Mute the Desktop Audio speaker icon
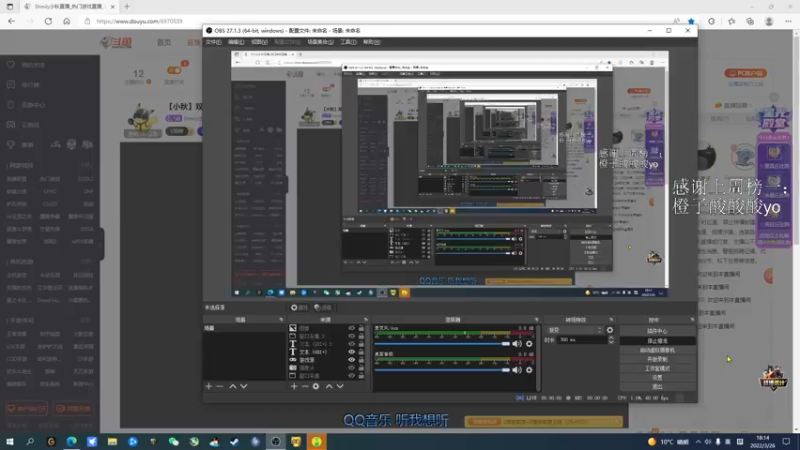The image size is (800, 450). (517, 370)
